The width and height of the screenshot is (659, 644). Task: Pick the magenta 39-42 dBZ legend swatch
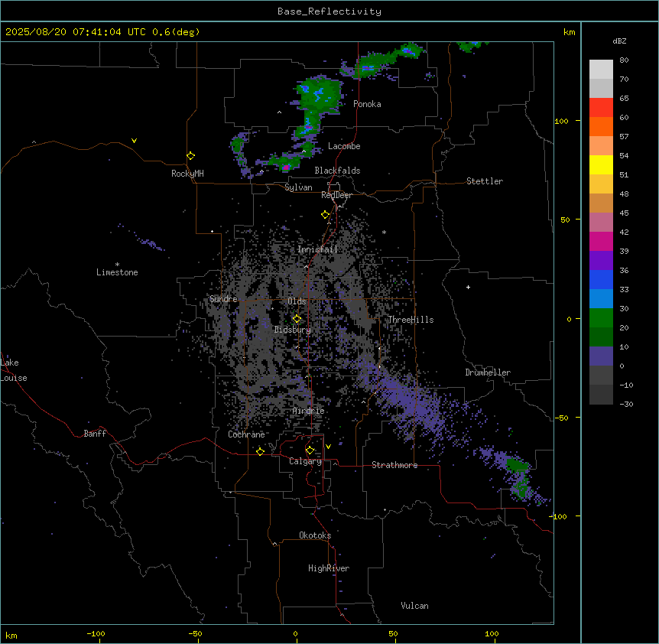pyautogui.click(x=601, y=241)
